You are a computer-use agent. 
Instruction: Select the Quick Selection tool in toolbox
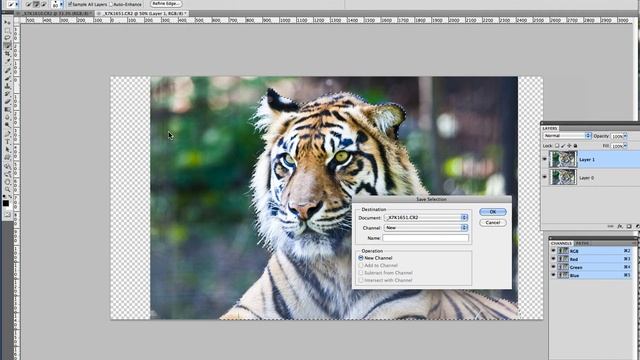pyautogui.click(x=7, y=45)
